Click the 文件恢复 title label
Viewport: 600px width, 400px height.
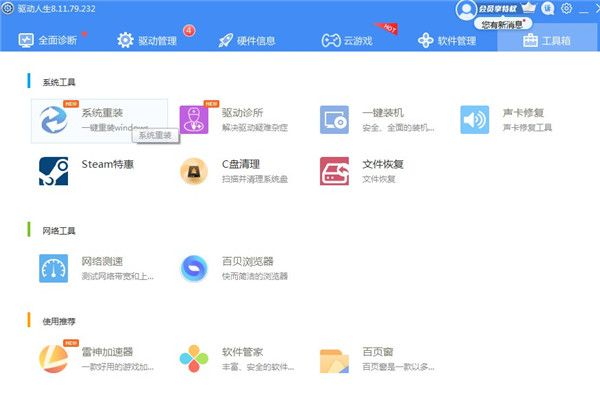coord(383,164)
